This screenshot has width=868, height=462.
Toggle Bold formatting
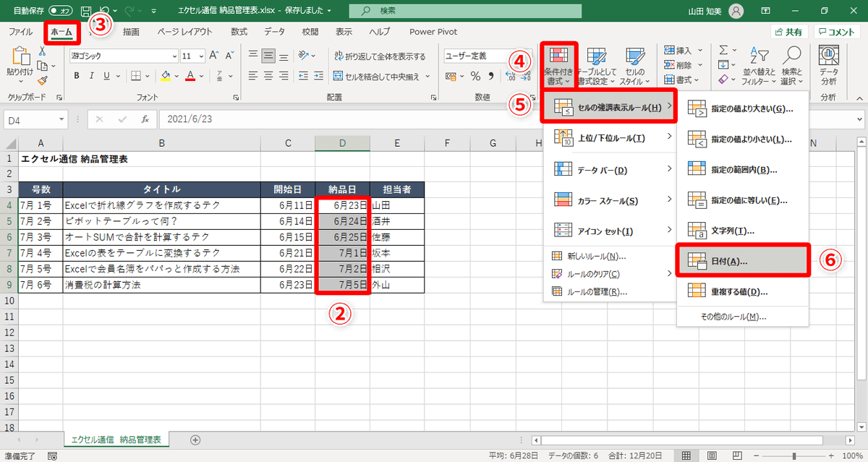[x=75, y=75]
